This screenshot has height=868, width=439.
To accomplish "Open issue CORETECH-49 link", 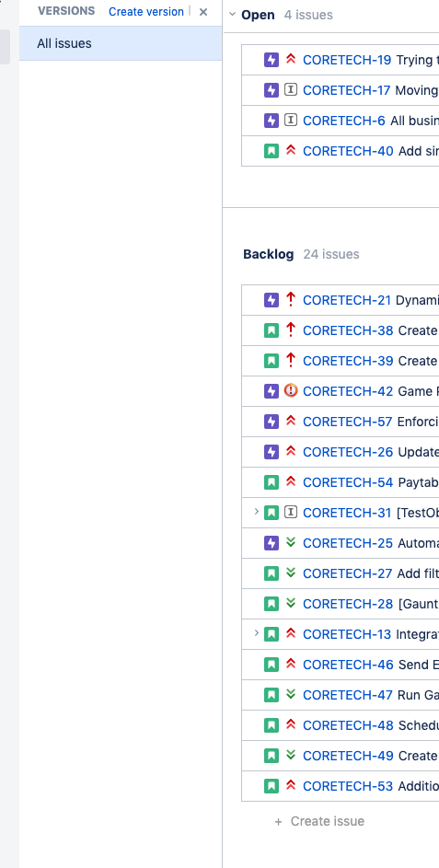I will [x=348, y=756].
